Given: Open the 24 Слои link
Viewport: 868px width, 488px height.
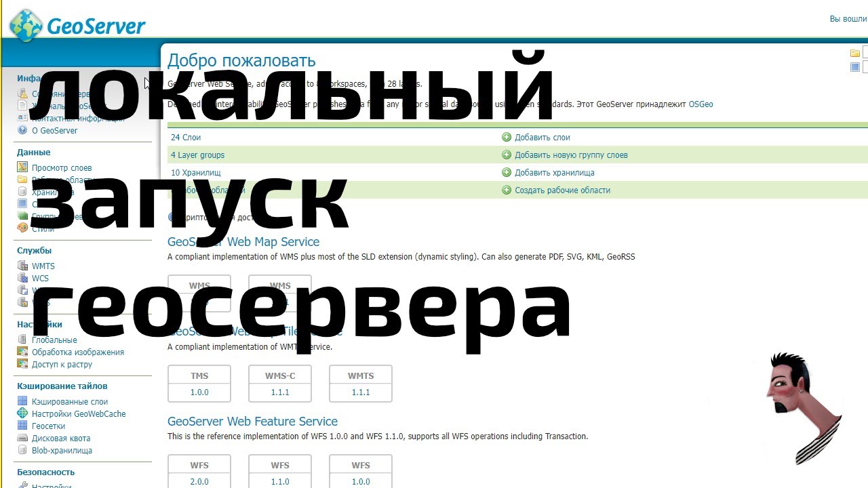Looking at the screenshot, I should 186,138.
